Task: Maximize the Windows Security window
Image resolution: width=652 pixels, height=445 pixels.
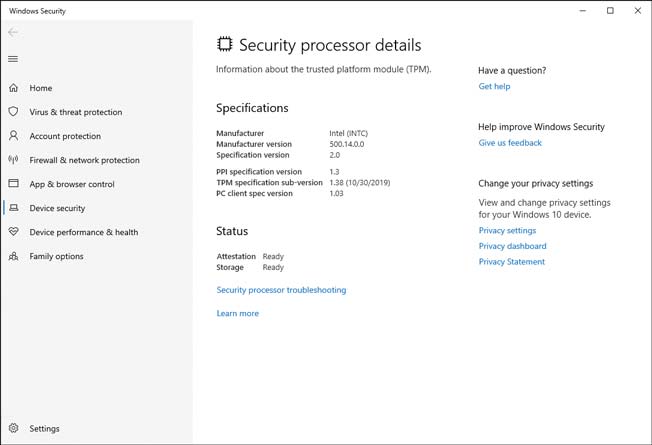Action: point(610,10)
